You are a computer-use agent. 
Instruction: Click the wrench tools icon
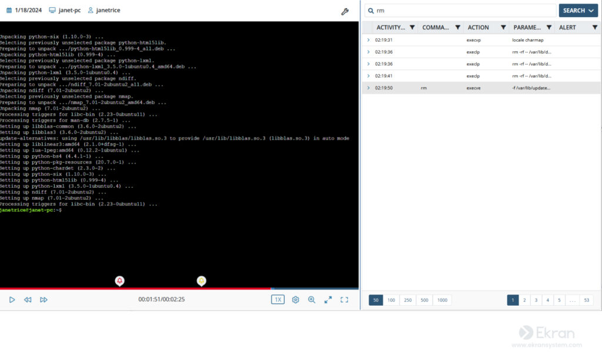click(345, 12)
